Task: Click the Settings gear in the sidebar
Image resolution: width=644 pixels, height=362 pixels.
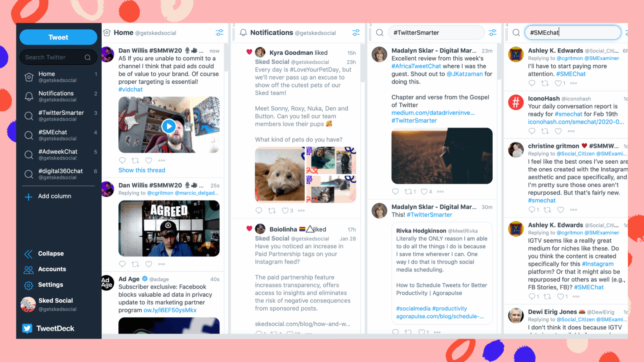Action: tap(29, 285)
